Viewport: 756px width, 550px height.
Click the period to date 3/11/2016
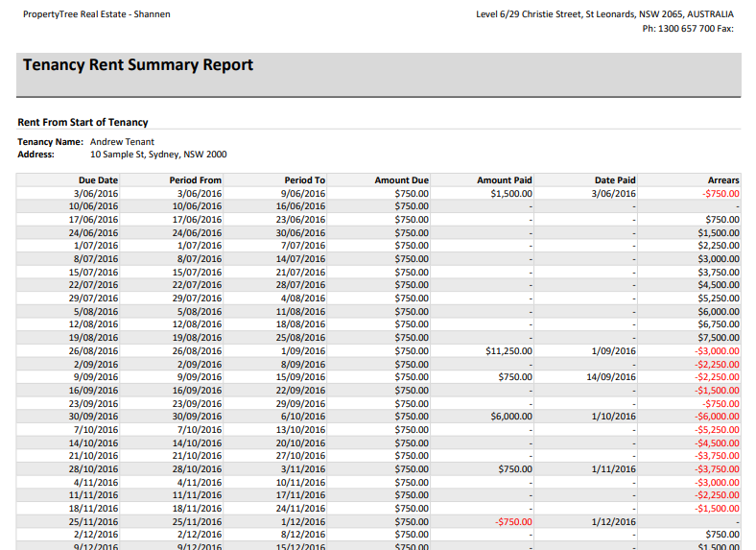[x=303, y=469]
